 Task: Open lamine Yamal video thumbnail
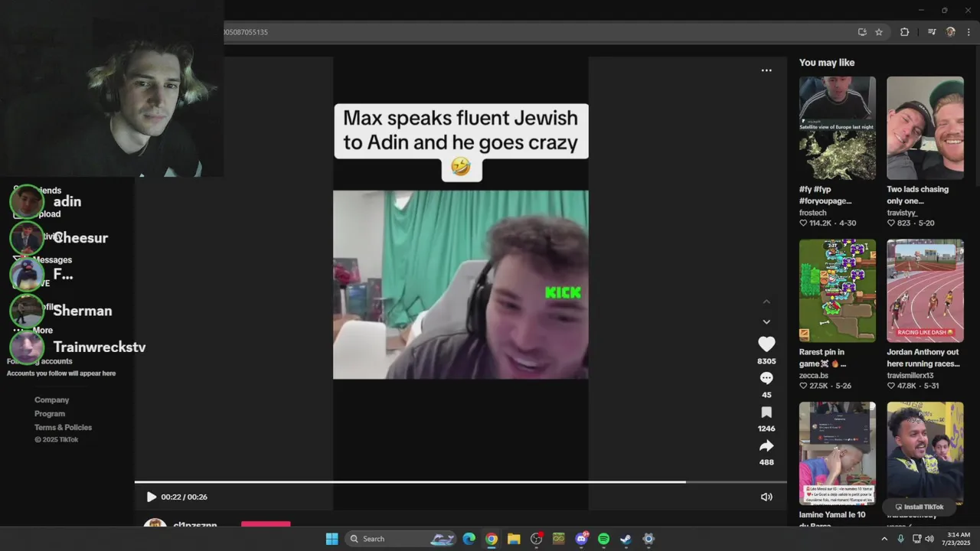[x=838, y=453]
